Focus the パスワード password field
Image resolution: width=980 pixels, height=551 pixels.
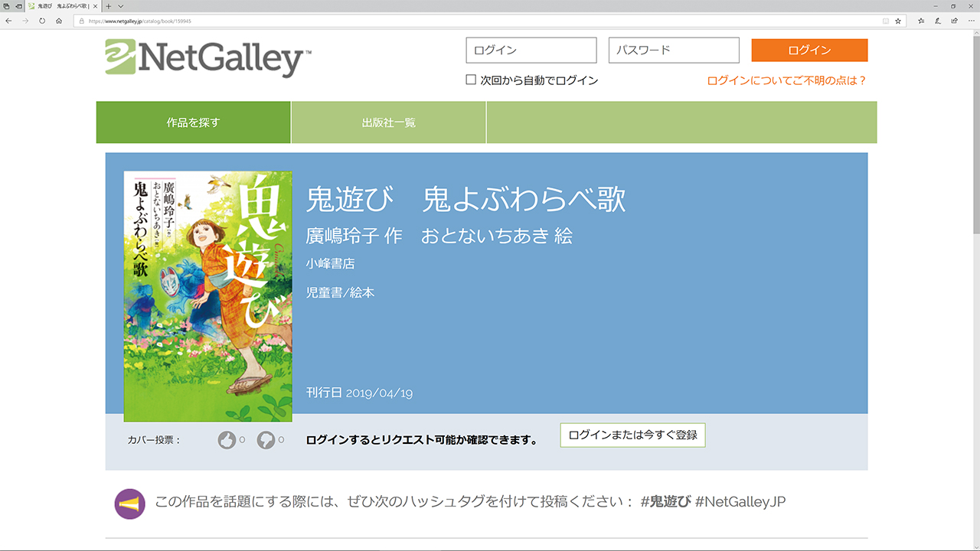(674, 51)
